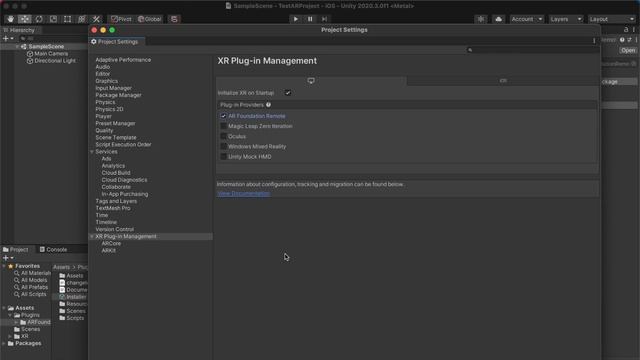Click the Step frame button
640x360 pixels.
[x=324, y=19]
